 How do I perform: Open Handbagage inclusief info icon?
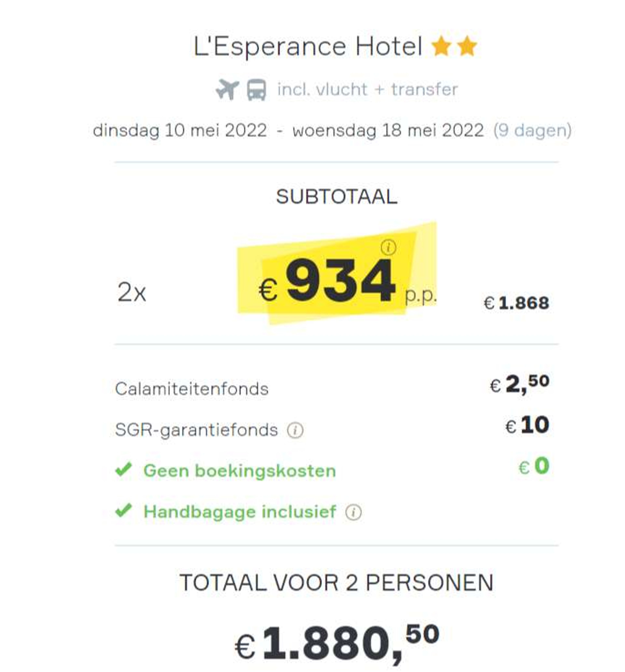point(353,512)
